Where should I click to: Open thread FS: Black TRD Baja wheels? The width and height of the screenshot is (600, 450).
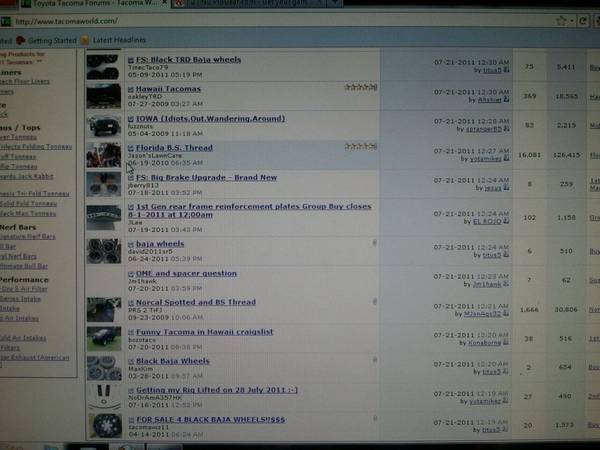pyautogui.click(x=188, y=60)
